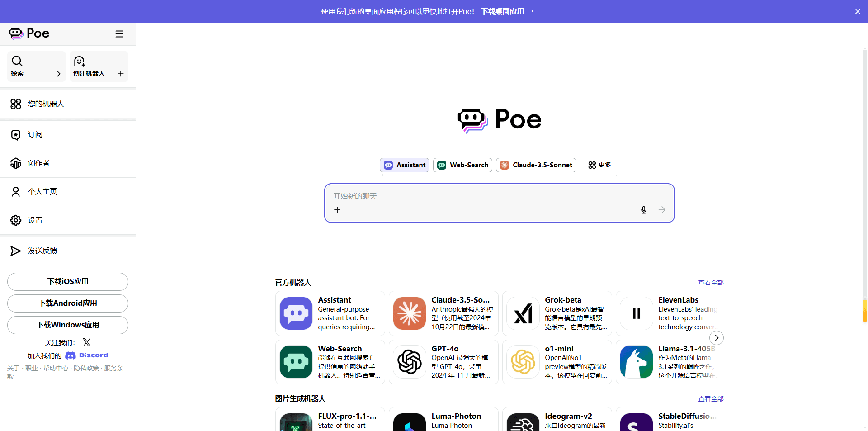Open the Grok-beta card icon
Viewport: 868px width, 431px height.
coord(523,313)
